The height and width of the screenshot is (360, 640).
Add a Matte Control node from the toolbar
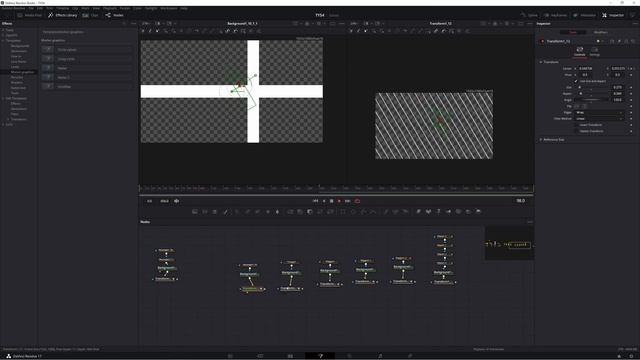tap(309, 211)
